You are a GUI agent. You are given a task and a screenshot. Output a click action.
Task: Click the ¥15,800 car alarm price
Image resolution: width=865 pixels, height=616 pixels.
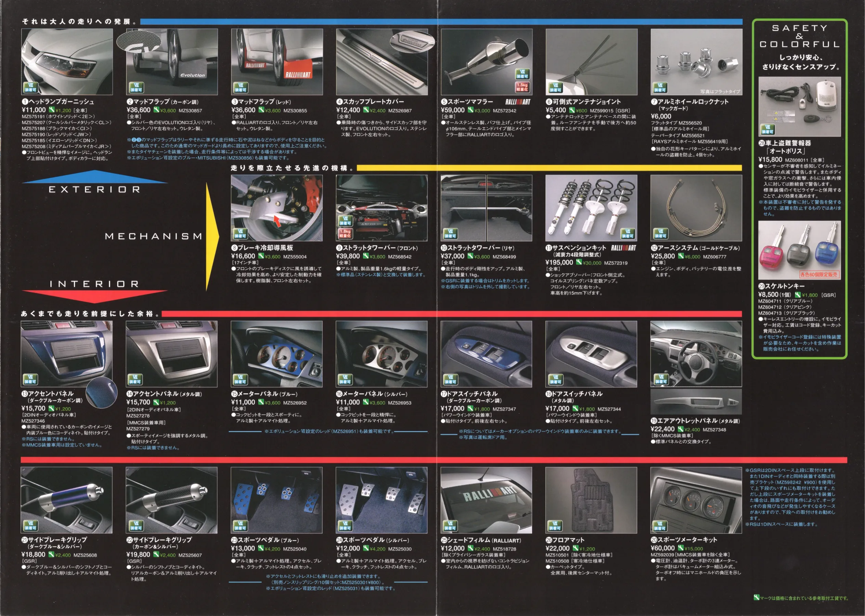[x=770, y=160]
